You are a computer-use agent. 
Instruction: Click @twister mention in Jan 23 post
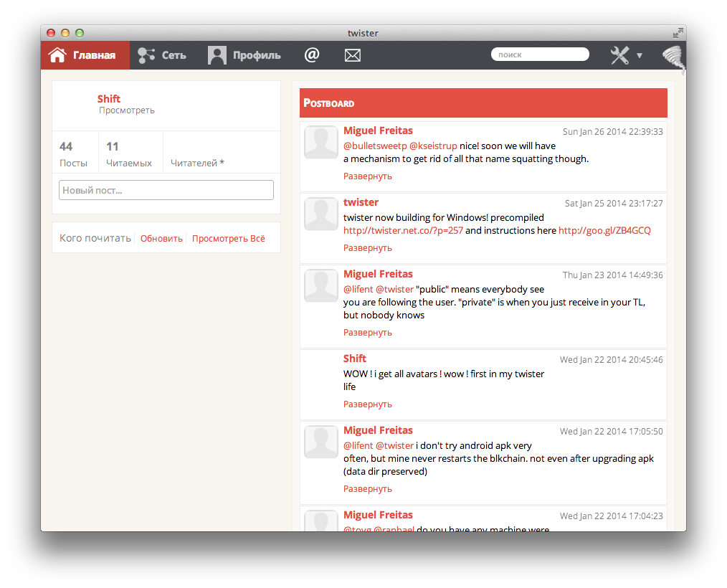coord(394,290)
